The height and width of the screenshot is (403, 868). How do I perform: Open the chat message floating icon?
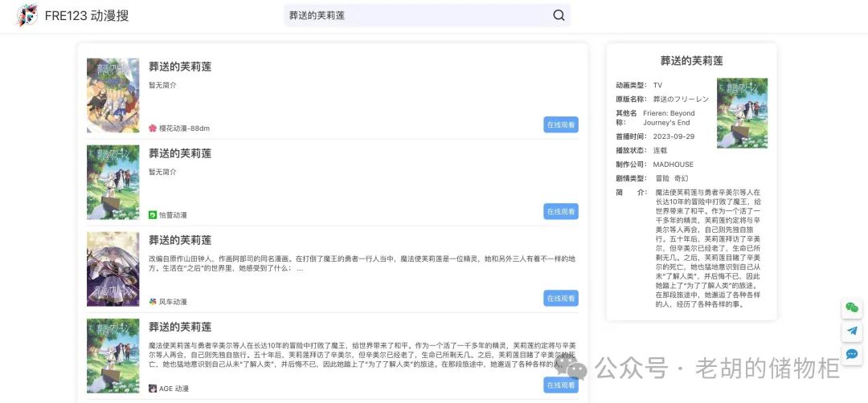(852, 354)
